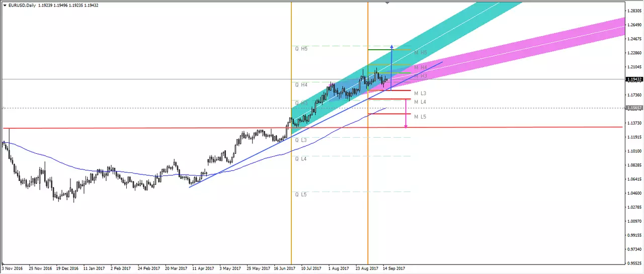Select the Q L5 pivot label
The image size is (644, 274).
(x=301, y=194)
